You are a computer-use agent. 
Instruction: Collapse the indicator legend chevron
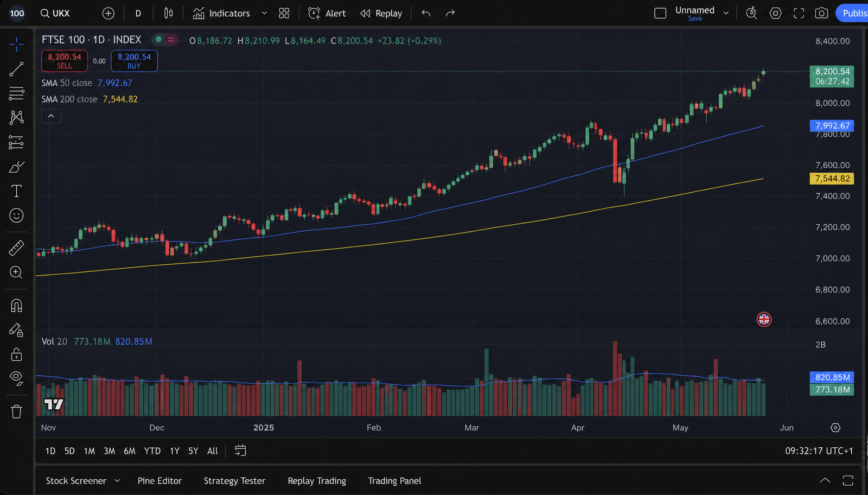[51, 116]
